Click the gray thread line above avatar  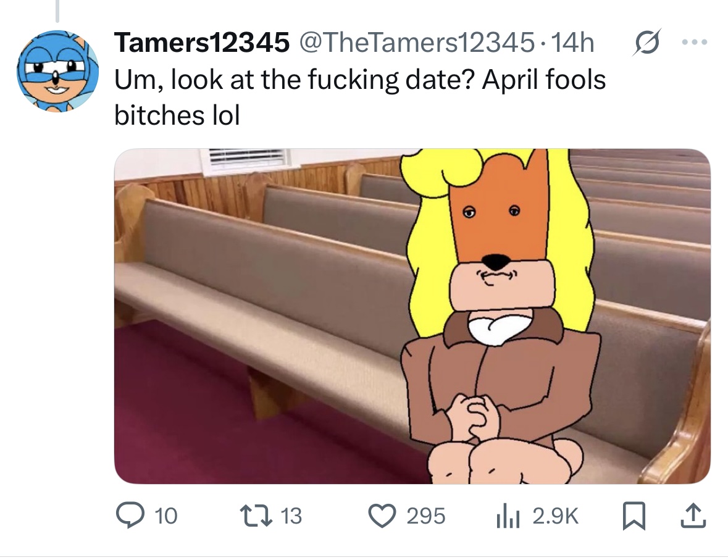click(57, 11)
